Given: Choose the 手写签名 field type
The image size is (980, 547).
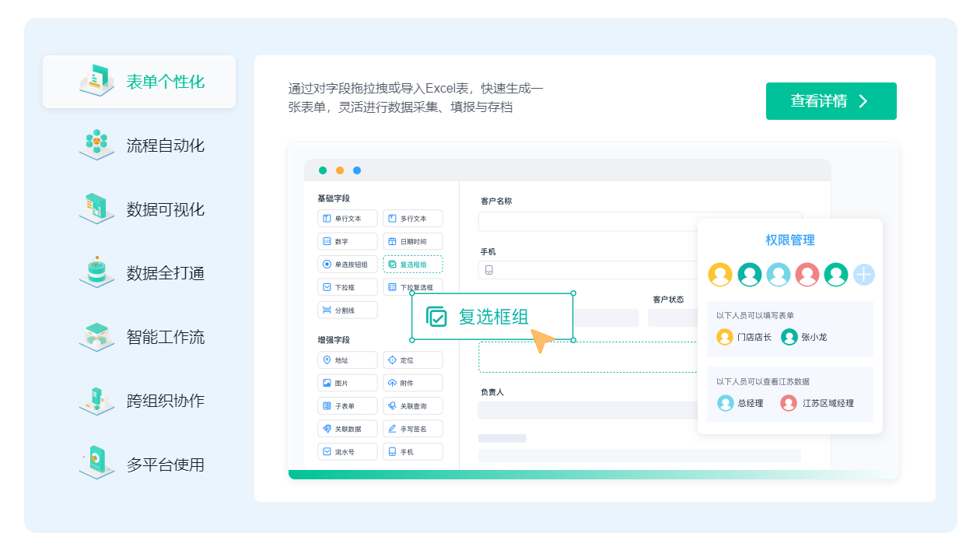Looking at the screenshot, I should coord(413,429).
